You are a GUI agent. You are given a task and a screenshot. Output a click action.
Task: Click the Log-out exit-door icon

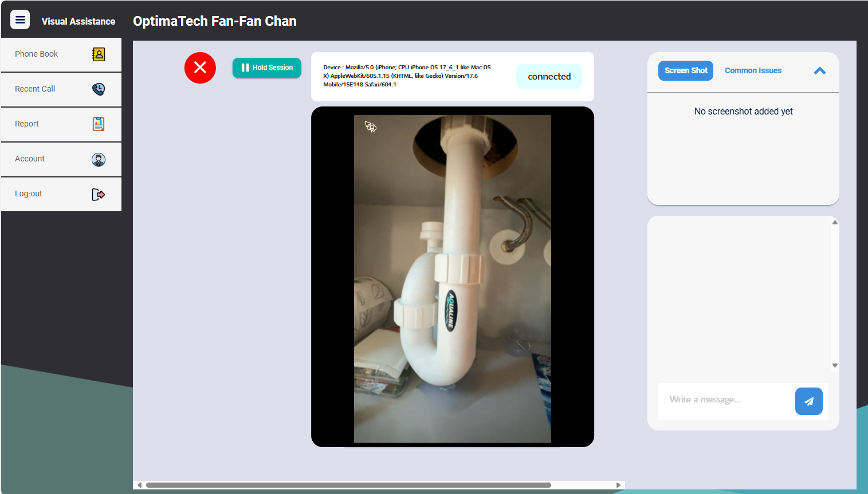[99, 194]
